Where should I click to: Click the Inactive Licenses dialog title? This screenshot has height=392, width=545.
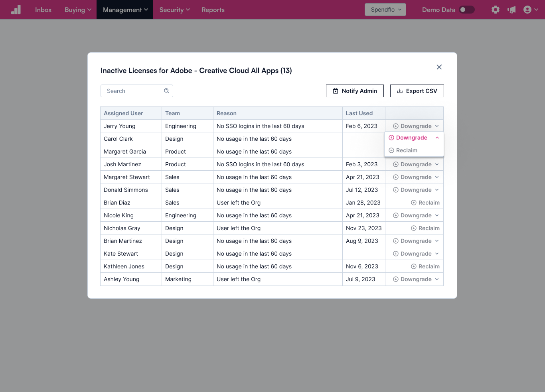pos(196,71)
